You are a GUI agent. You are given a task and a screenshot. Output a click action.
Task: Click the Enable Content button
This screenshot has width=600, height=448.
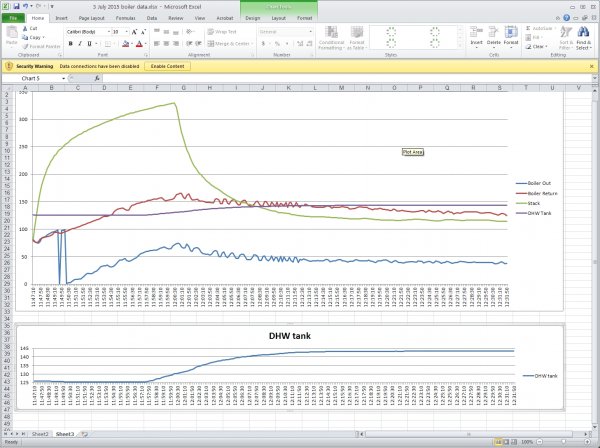click(168, 66)
